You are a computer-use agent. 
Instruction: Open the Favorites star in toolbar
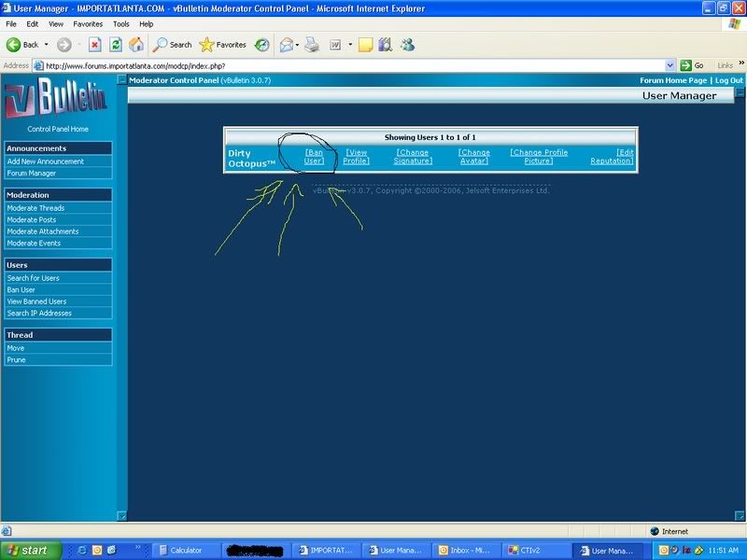pos(222,44)
